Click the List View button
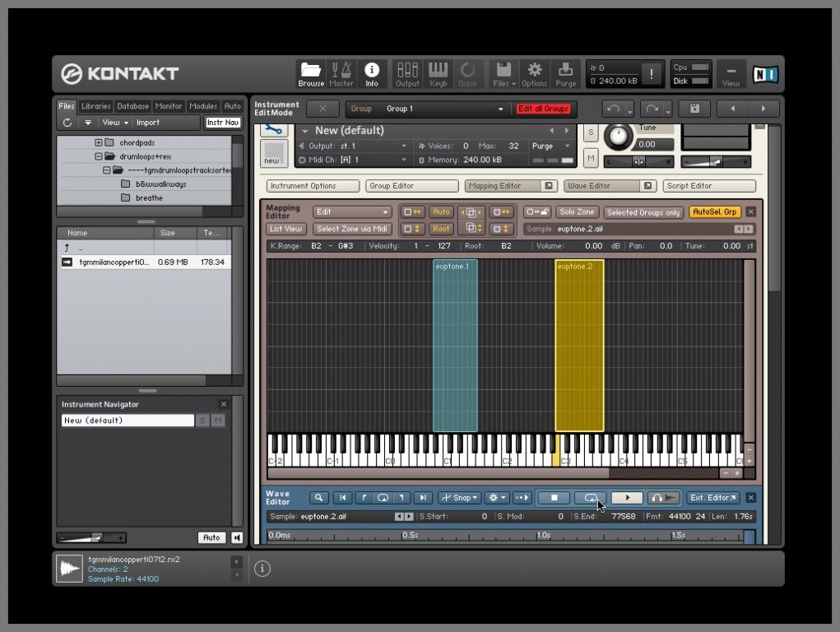 pos(286,229)
